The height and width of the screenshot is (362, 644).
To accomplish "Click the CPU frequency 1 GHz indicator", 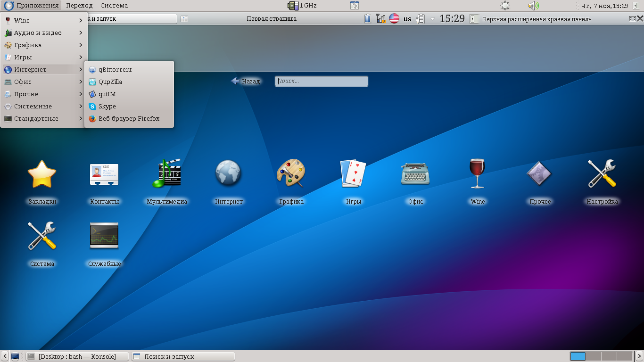I will (302, 6).
